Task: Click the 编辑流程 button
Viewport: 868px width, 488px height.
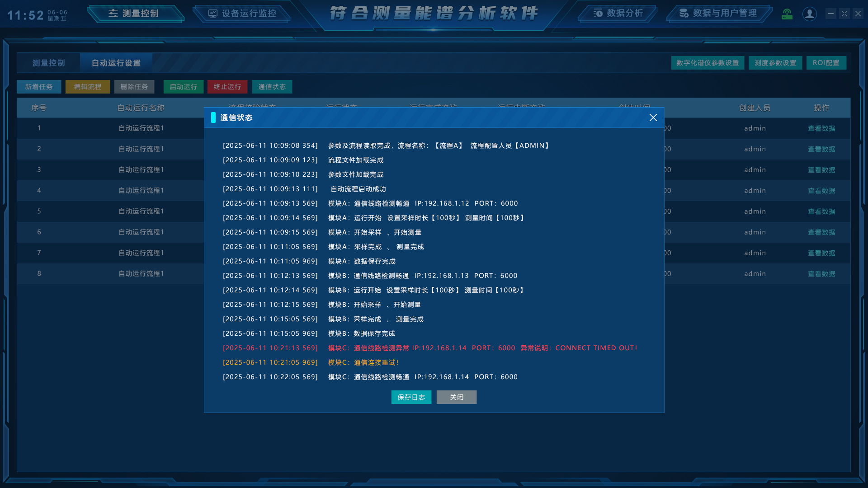Action: pyautogui.click(x=88, y=87)
